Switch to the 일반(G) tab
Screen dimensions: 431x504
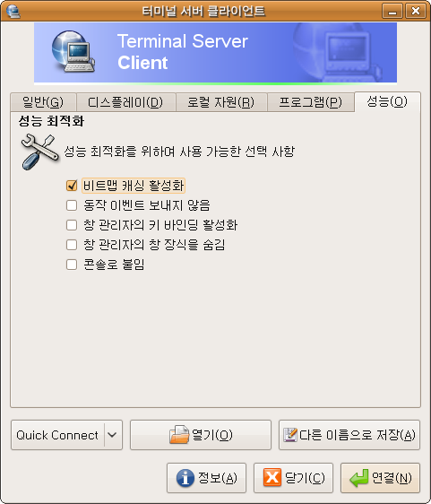pos(43,102)
